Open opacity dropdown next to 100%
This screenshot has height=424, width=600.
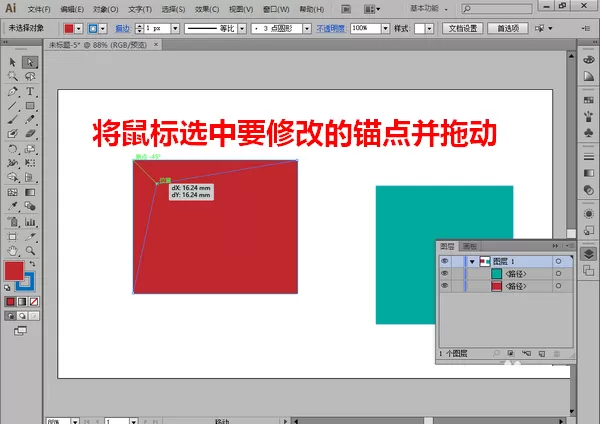(x=385, y=28)
